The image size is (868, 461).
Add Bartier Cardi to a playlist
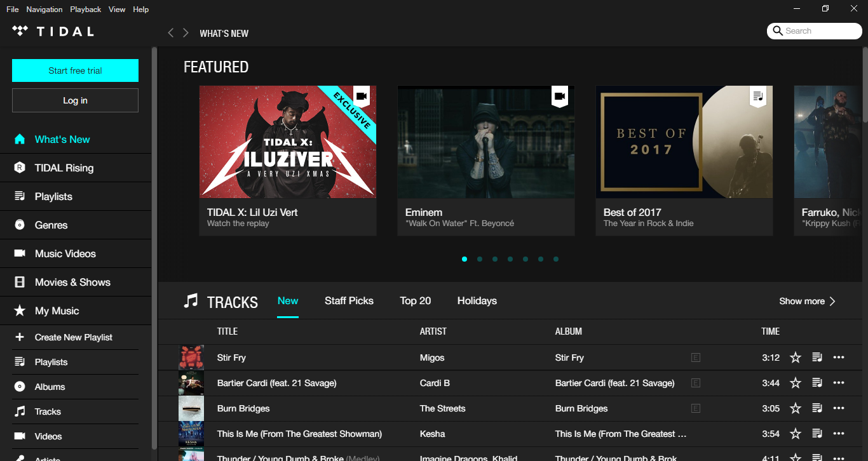(817, 383)
